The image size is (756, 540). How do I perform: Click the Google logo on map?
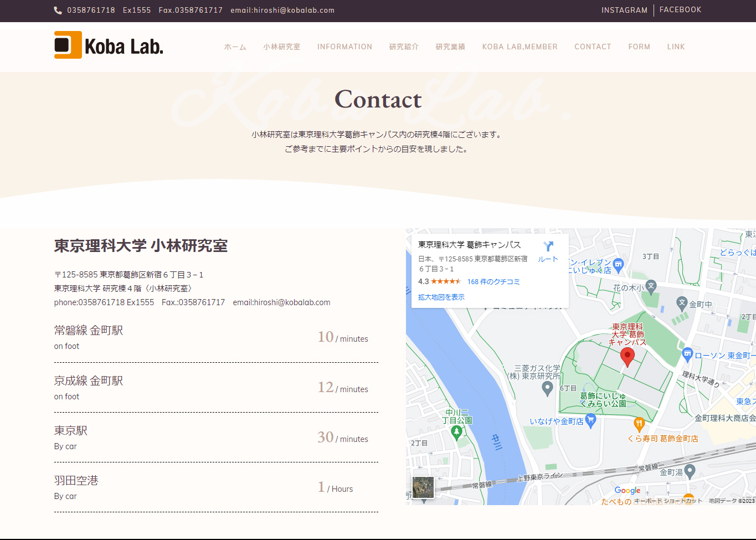[627, 490]
